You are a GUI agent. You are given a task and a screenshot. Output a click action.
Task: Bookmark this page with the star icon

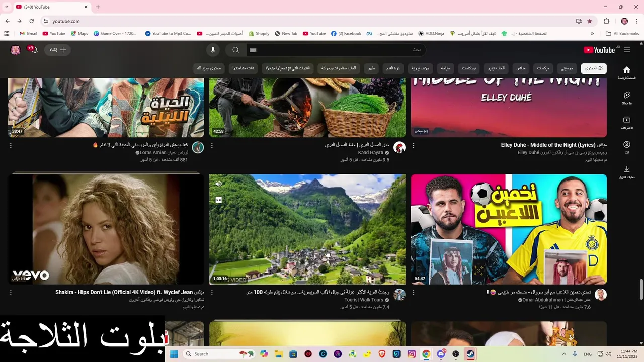(x=590, y=21)
